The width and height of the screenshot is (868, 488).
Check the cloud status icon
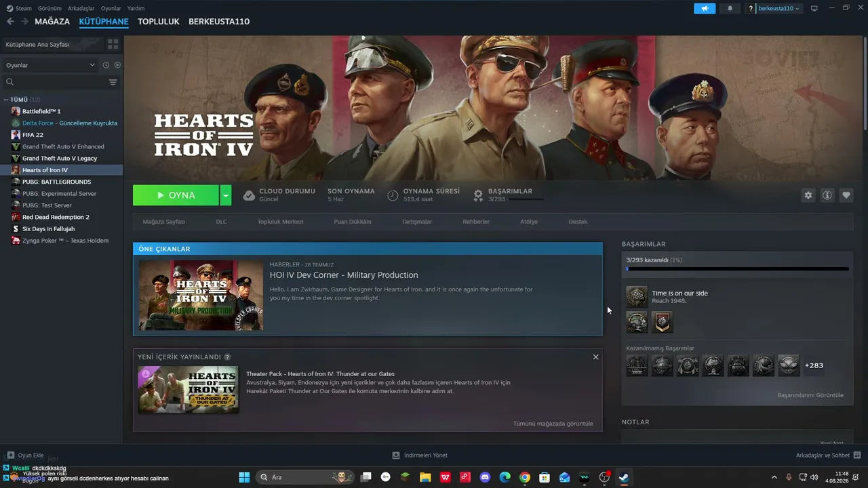pyautogui.click(x=249, y=195)
